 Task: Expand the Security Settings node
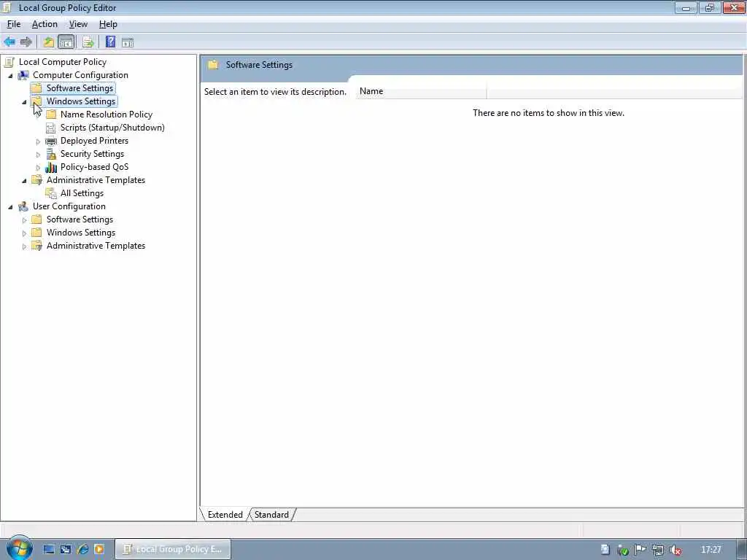[38, 155]
